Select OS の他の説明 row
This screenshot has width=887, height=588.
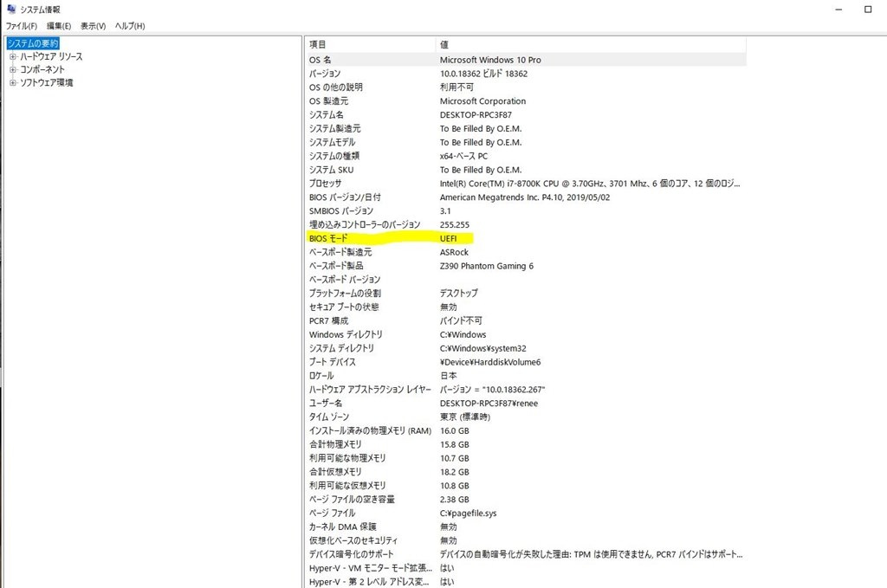pos(526,87)
